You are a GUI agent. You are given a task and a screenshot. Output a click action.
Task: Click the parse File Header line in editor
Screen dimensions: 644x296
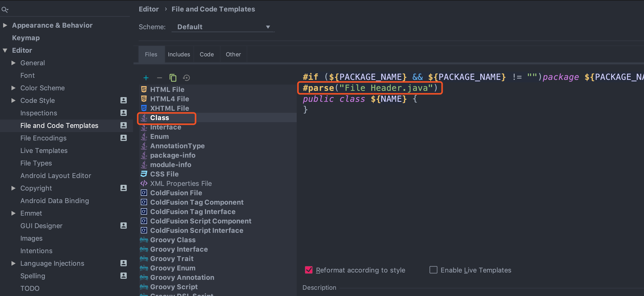click(x=370, y=88)
